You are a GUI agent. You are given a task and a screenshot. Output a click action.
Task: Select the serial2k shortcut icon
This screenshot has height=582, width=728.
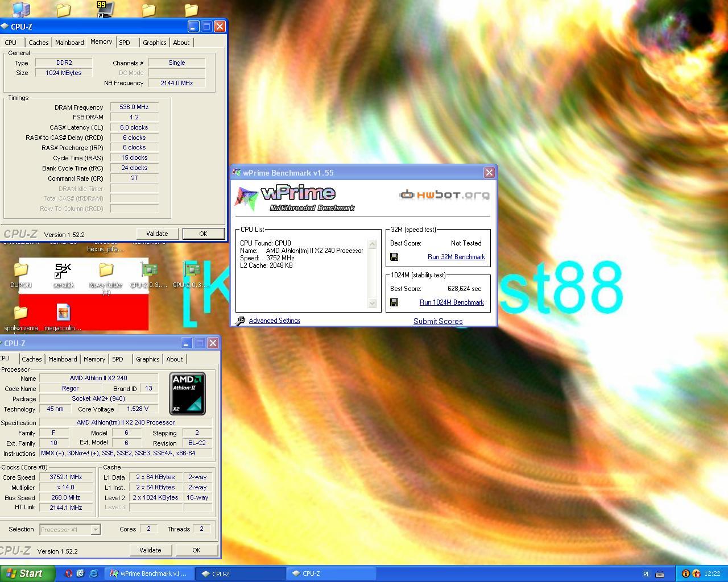tap(63, 275)
